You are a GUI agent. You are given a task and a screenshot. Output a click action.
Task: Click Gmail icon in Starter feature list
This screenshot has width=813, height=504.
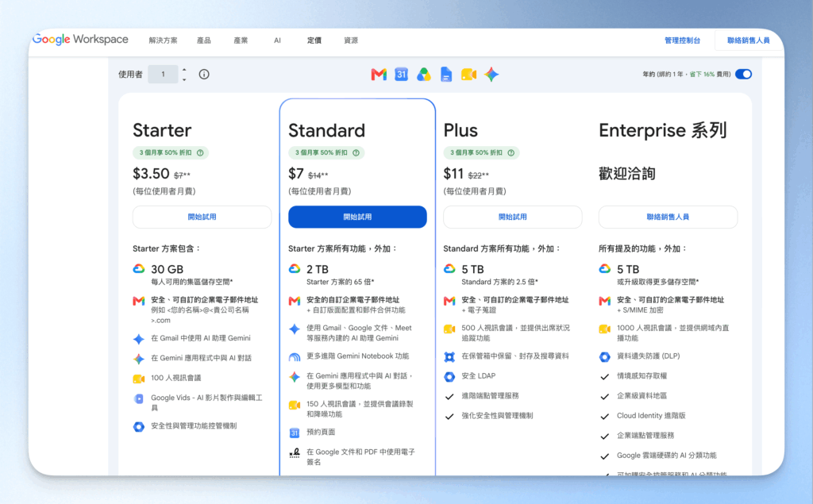(139, 301)
